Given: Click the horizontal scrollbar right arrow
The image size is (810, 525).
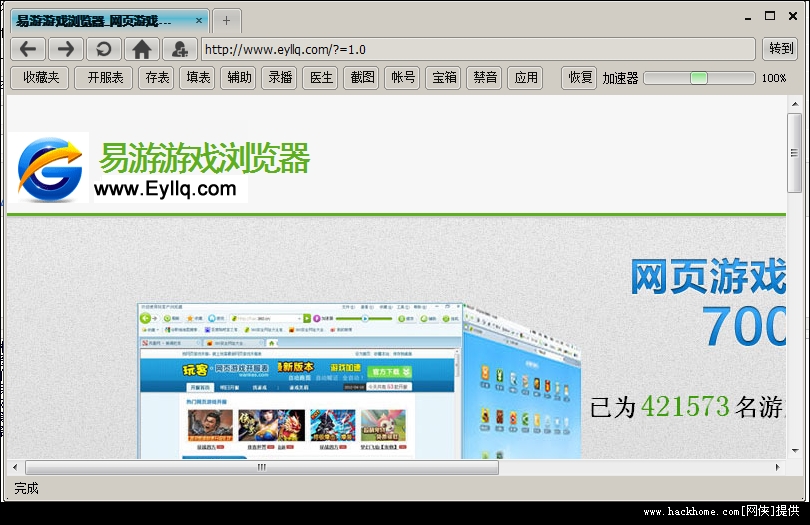Looking at the screenshot, I should 777,468.
